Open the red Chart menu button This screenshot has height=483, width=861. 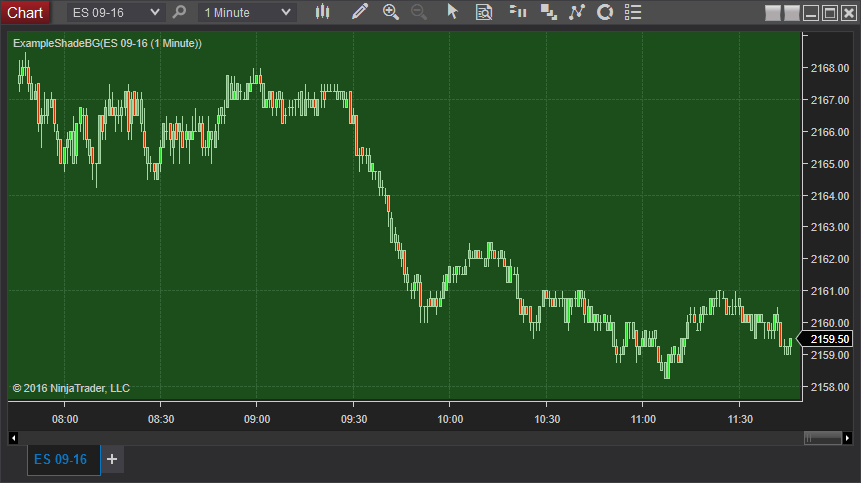[x=25, y=13]
